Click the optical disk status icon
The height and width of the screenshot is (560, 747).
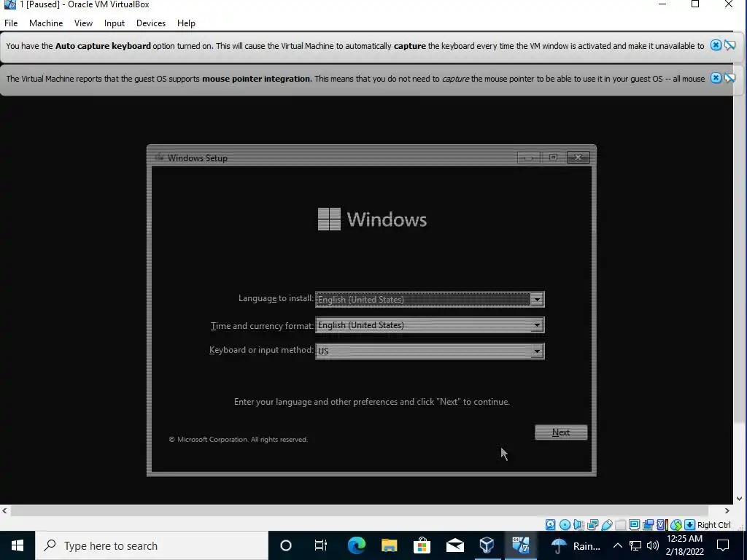point(565,525)
